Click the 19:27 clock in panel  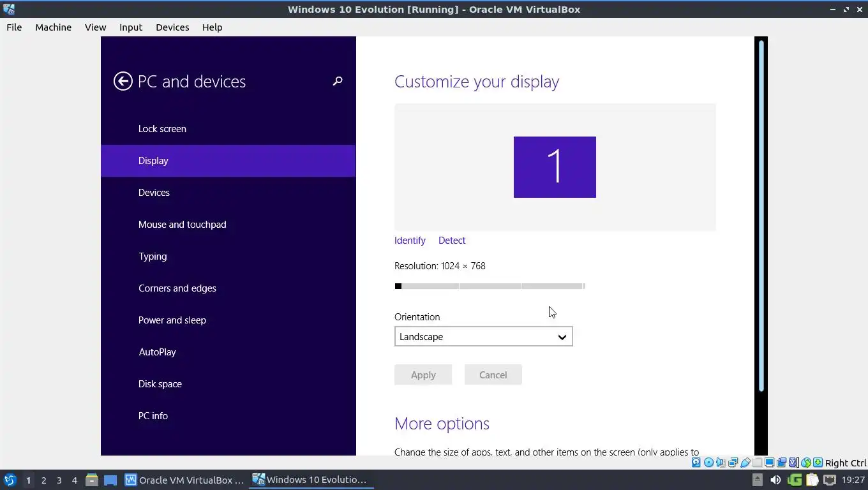coord(853,480)
